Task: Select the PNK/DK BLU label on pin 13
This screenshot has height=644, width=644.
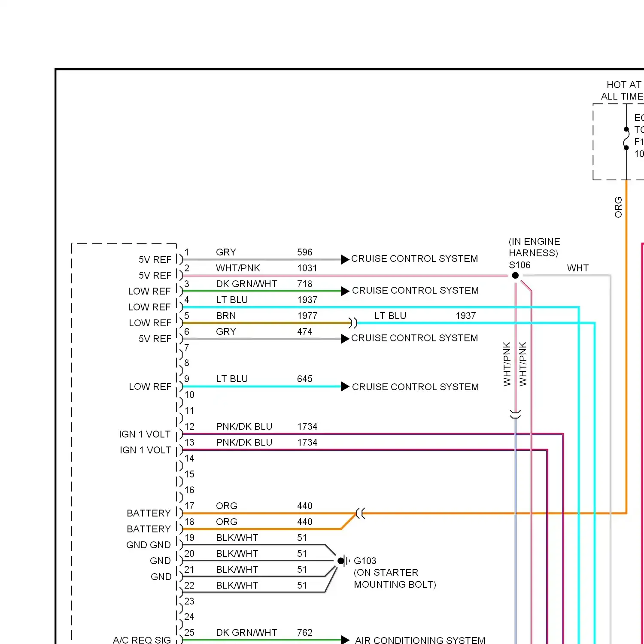Action: 244,443
